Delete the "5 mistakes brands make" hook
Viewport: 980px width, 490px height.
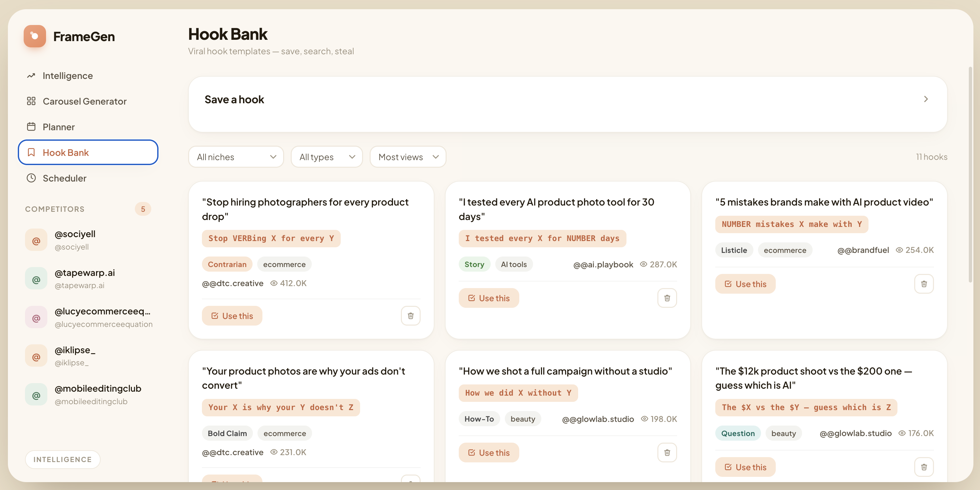click(x=924, y=284)
